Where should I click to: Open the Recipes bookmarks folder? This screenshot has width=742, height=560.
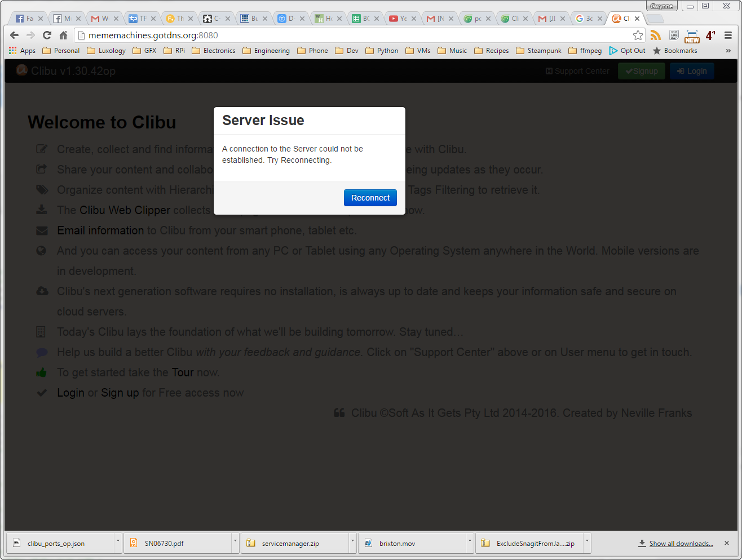click(492, 51)
